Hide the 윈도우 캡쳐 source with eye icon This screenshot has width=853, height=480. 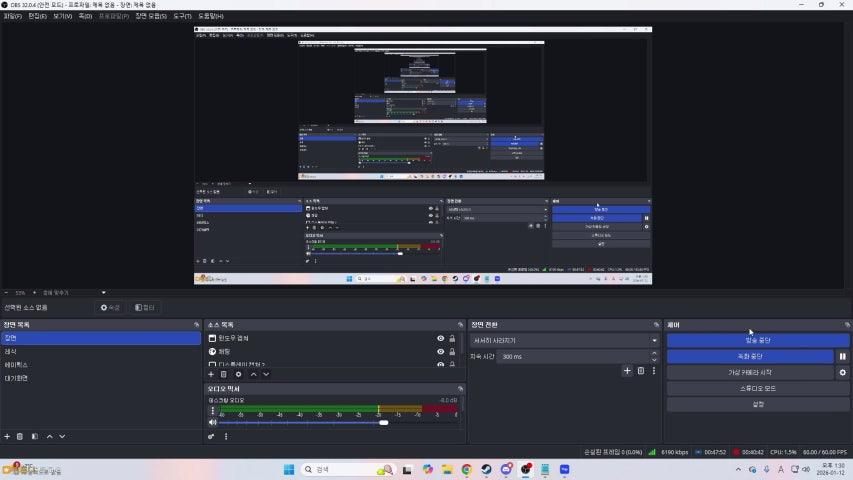pos(440,339)
